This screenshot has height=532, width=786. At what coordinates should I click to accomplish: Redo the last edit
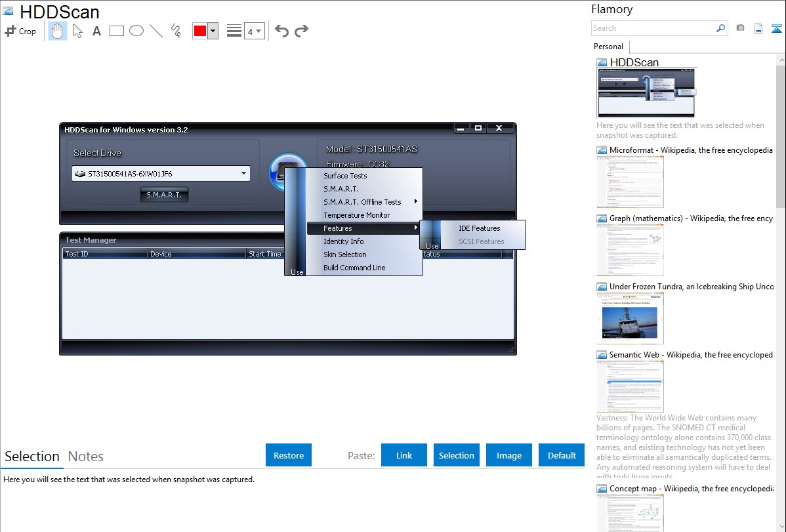click(x=301, y=31)
